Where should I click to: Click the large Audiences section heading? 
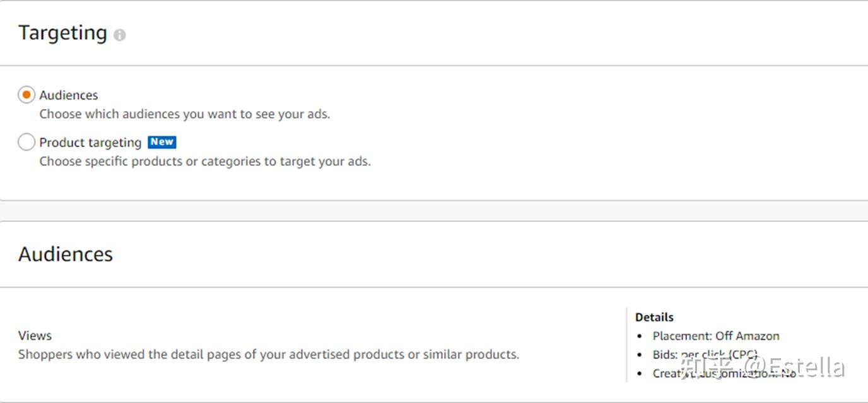click(x=66, y=254)
